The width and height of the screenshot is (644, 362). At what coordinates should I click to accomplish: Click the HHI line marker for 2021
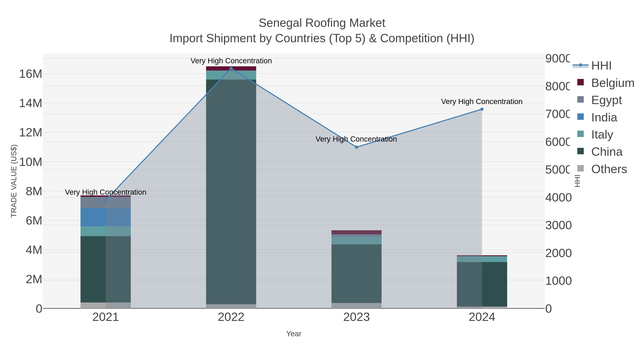pyautogui.click(x=106, y=200)
